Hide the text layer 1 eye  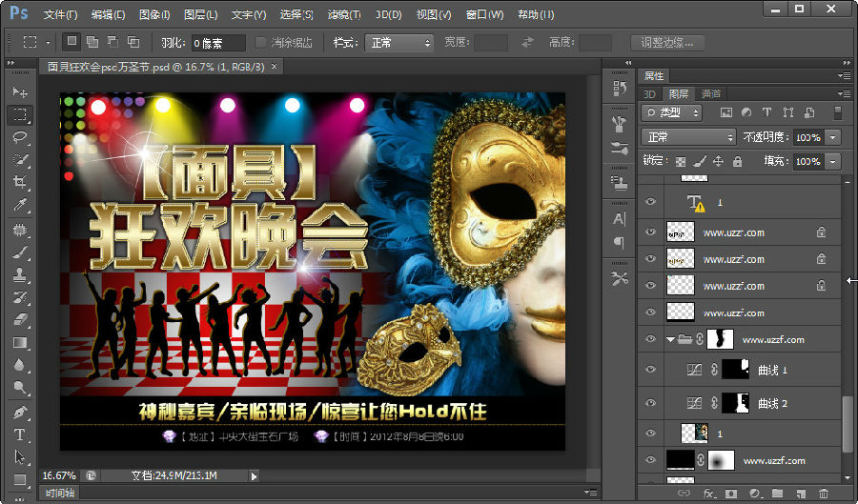pos(650,202)
